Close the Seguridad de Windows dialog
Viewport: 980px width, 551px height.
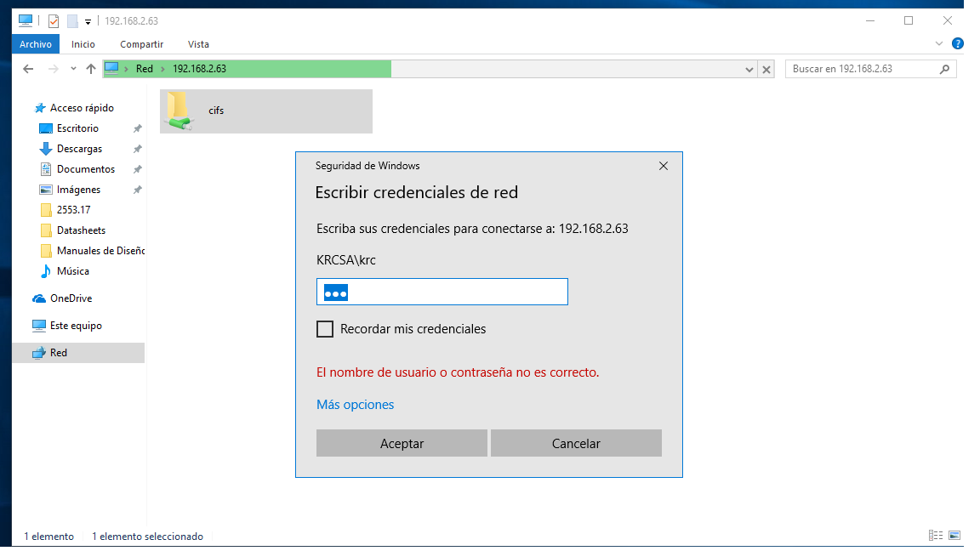664,166
